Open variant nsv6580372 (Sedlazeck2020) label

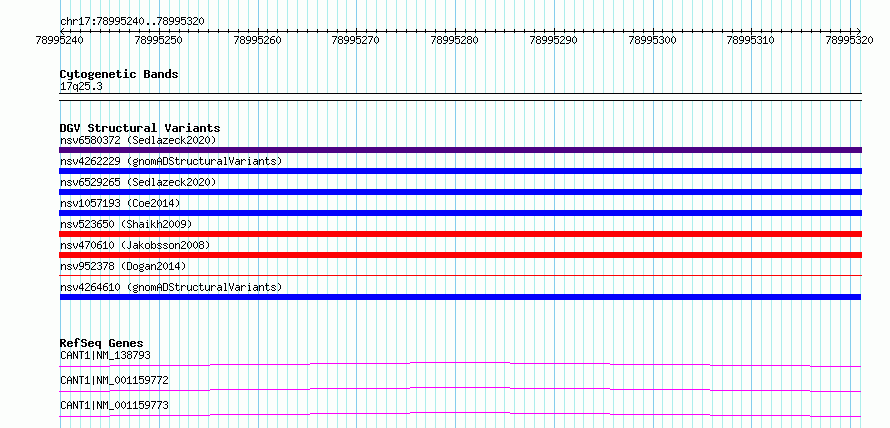coord(138,140)
